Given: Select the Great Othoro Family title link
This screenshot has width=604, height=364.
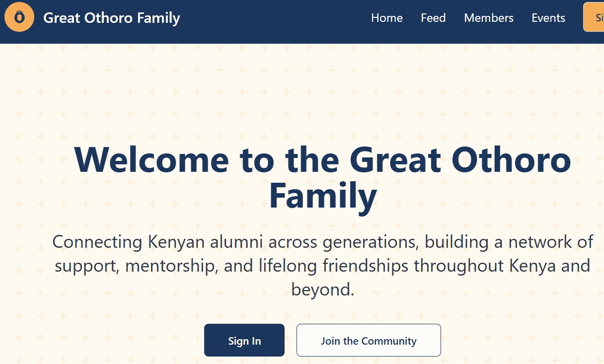Looking at the screenshot, I should click(x=111, y=18).
